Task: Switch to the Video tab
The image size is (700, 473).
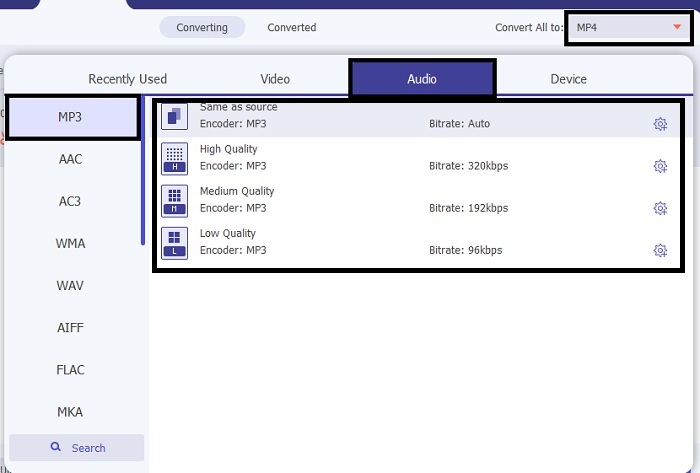Action: pyautogui.click(x=275, y=79)
